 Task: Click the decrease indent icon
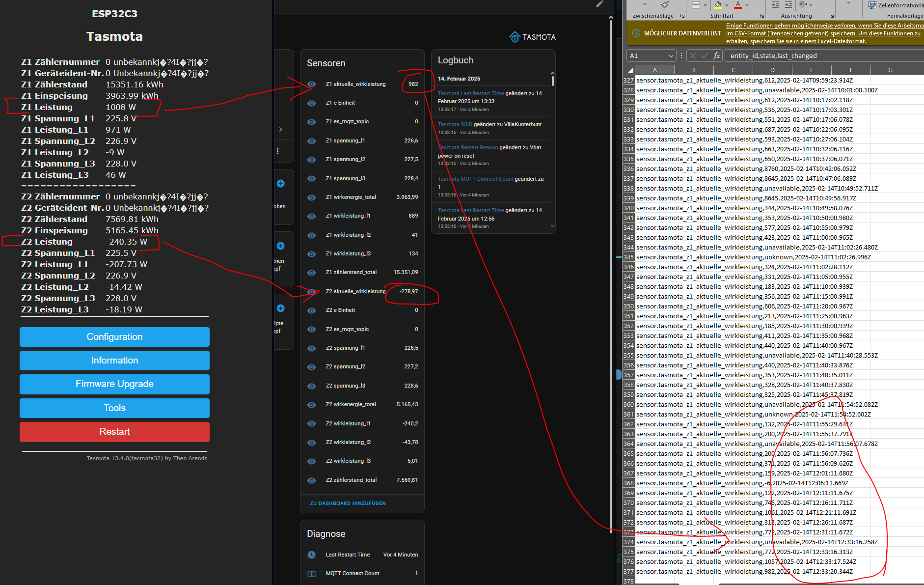pos(776,5)
